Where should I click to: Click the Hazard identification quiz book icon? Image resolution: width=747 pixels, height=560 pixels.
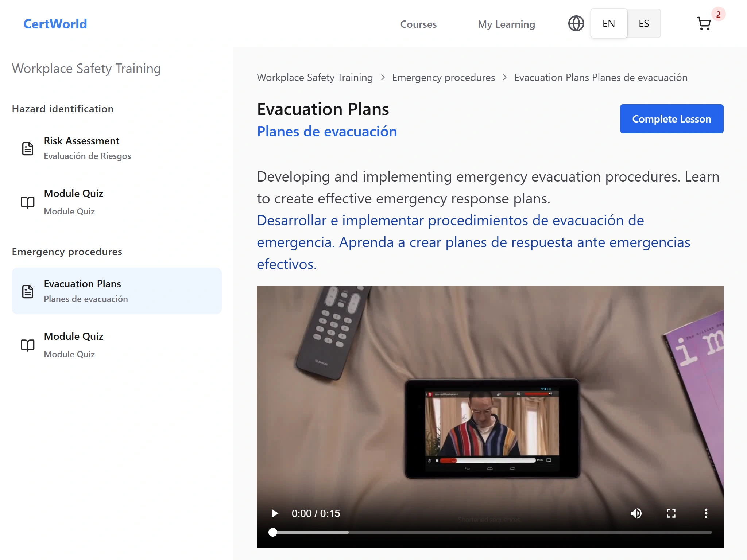(28, 202)
